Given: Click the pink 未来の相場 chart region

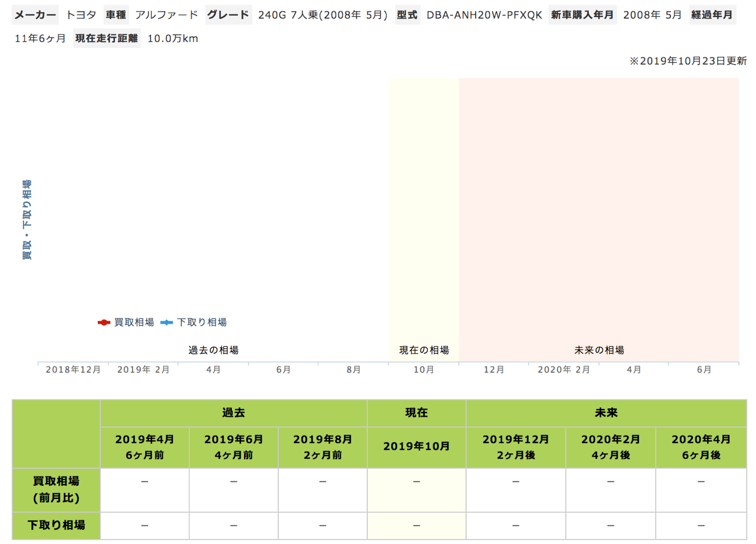Looking at the screenshot, I should point(599,212).
